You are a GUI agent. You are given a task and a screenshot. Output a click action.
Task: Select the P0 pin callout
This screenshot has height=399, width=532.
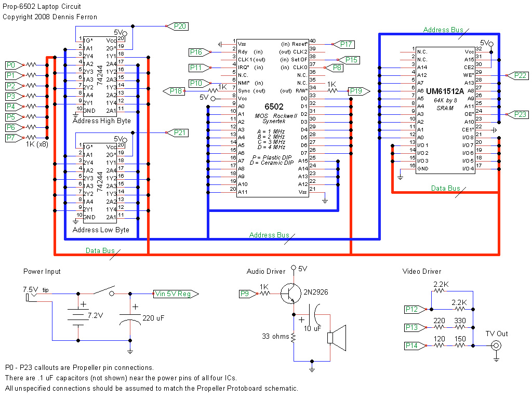click(15, 65)
